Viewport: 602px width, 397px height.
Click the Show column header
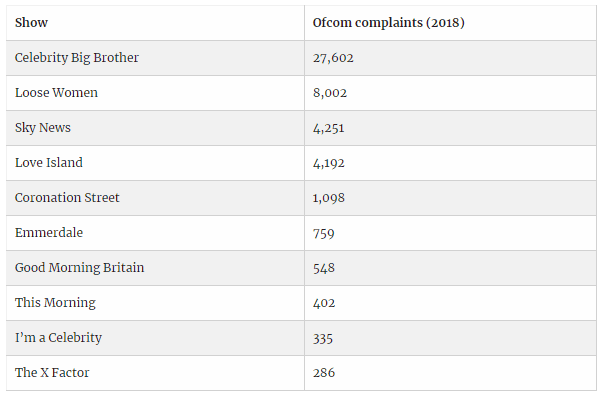coord(31,23)
